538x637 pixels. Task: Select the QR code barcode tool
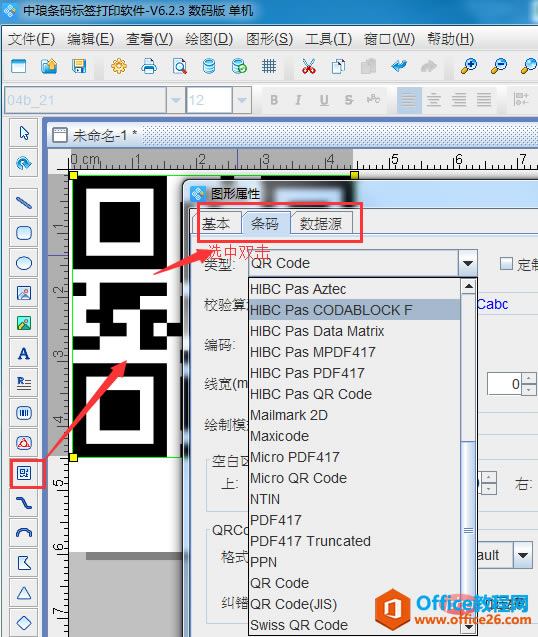(x=24, y=473)
